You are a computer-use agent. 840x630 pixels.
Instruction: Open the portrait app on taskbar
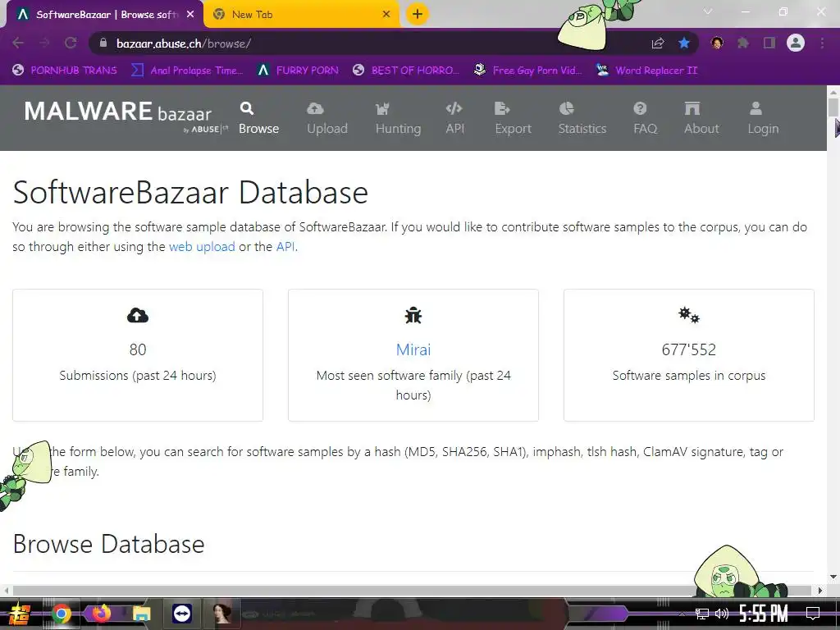click(221, 614)
